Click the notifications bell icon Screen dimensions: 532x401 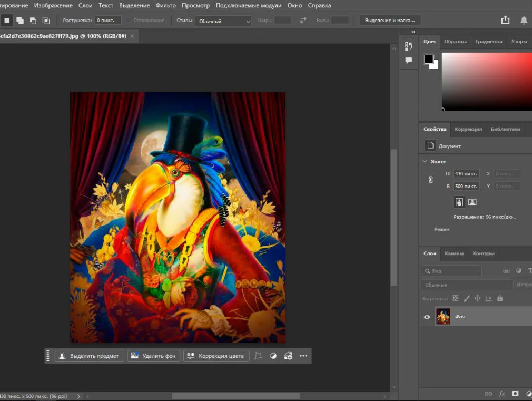524,20
